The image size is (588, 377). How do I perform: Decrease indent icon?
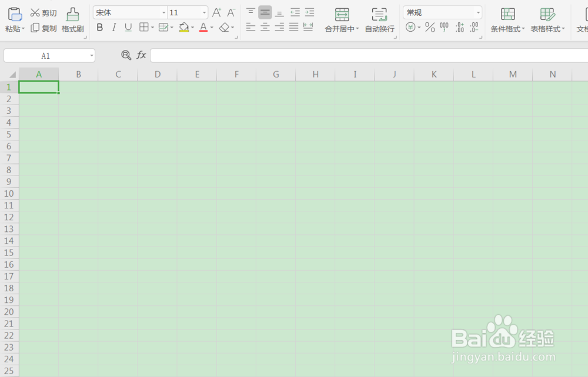[x=295, y=12]
